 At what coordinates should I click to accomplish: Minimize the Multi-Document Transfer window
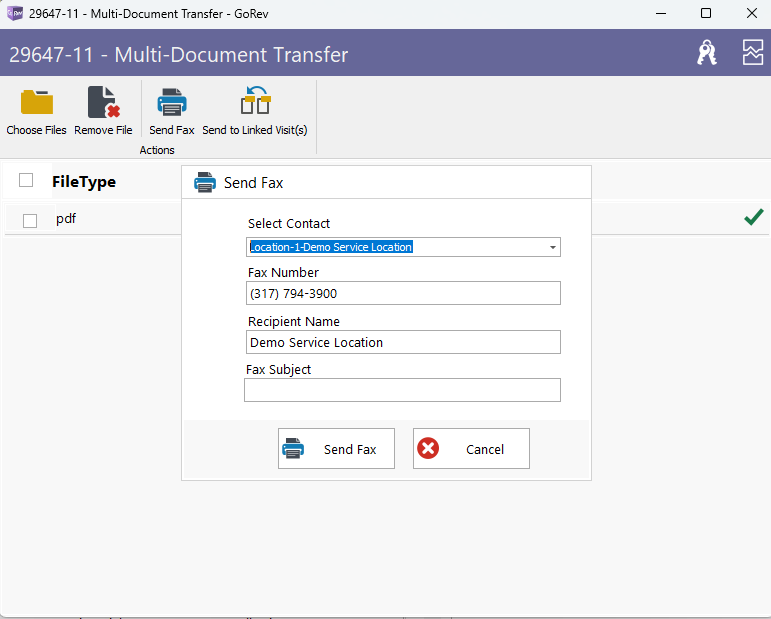coord(660,13)
